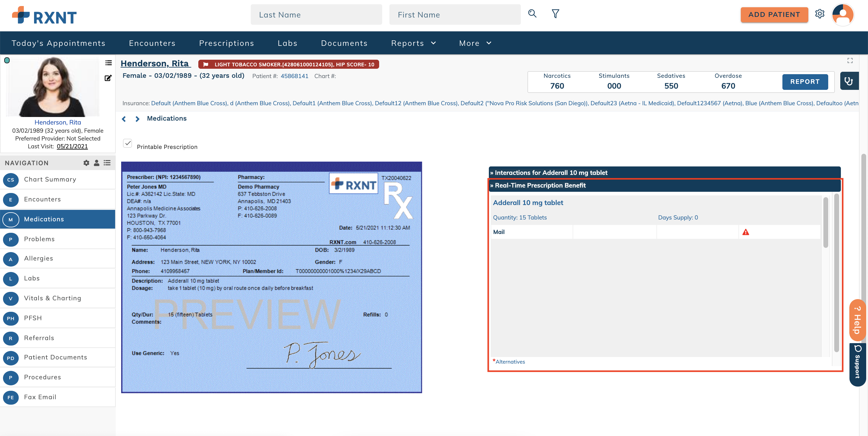Click the Narcotics score 760
The height and width of the screenshot is (436, 868).
tap(557, 86)
